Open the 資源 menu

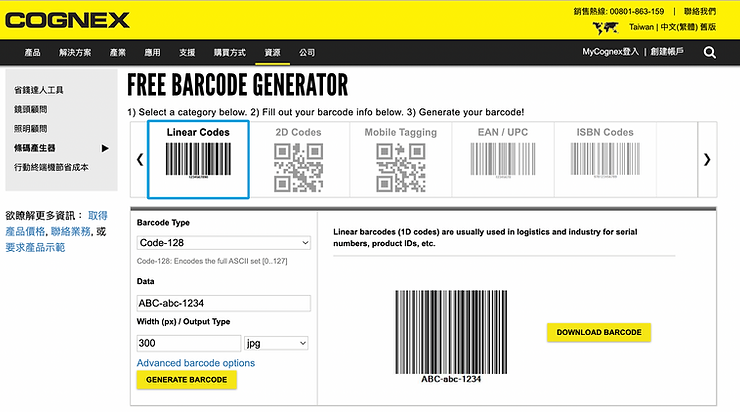click(x=272, y=52)
